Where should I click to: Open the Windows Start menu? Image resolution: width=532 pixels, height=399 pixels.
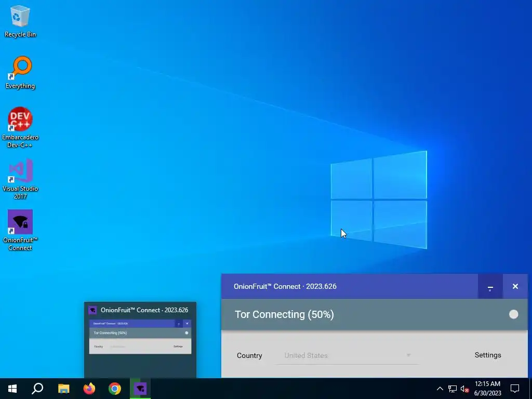coord(12,389)
